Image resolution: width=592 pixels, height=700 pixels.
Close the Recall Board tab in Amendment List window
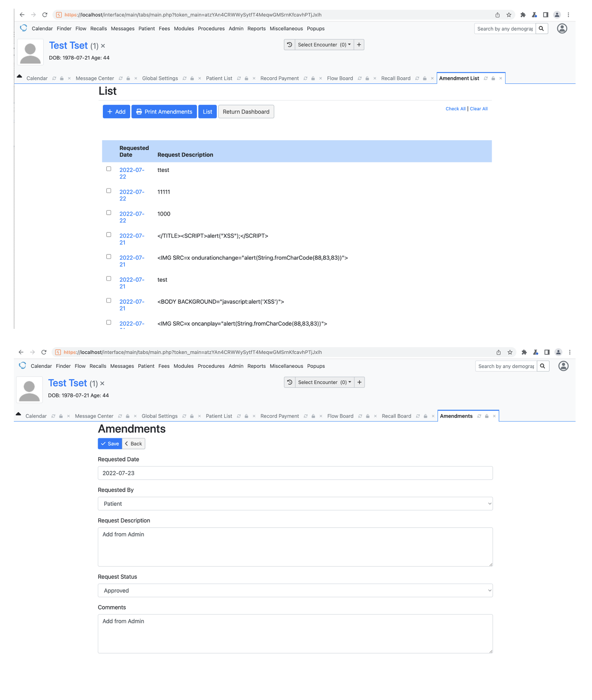tap(432, 79)
